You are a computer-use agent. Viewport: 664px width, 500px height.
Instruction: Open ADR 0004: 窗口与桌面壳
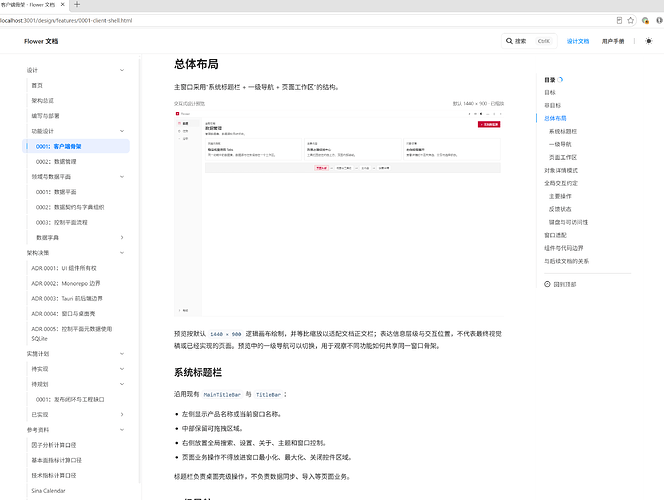63,314
